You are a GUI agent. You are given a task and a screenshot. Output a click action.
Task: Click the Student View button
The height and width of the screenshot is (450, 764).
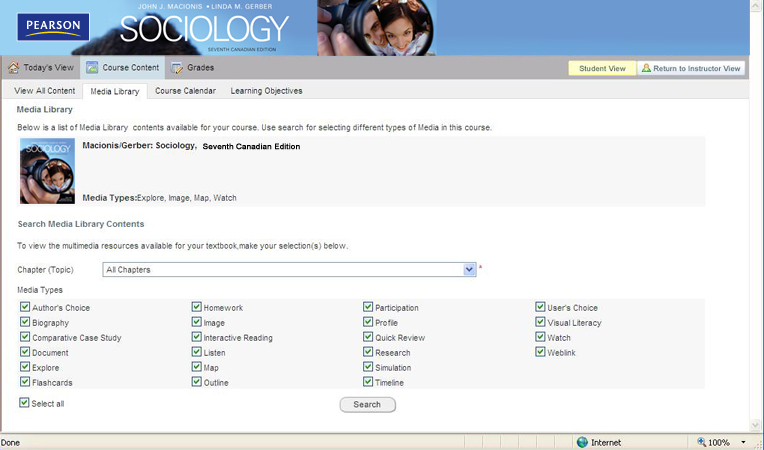602,68
